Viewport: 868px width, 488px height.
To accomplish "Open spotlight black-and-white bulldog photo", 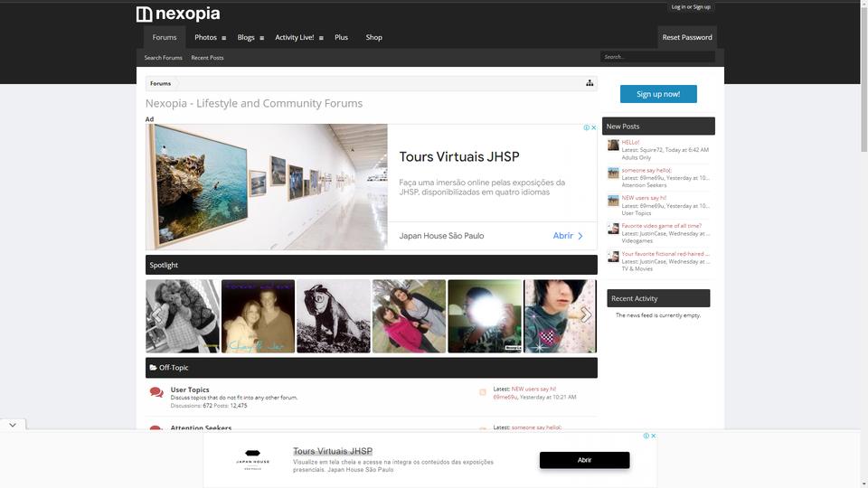I will pos(334,316).
